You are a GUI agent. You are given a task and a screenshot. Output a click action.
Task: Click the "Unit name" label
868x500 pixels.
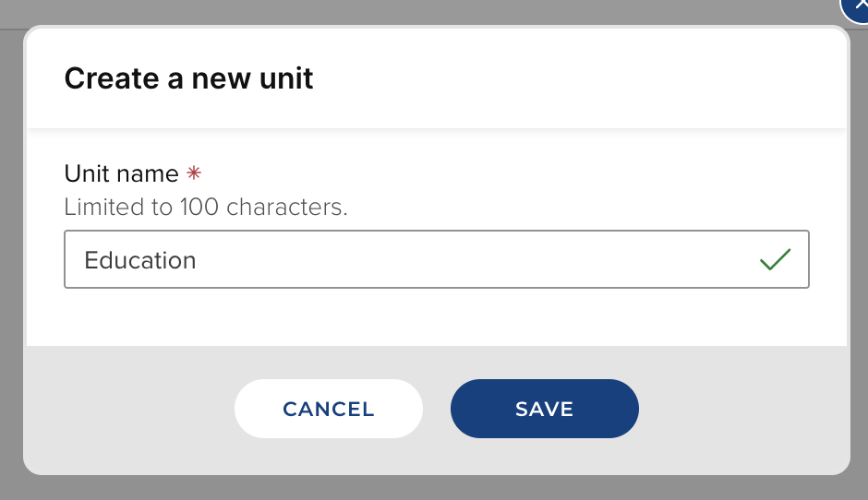pos(121,173)
